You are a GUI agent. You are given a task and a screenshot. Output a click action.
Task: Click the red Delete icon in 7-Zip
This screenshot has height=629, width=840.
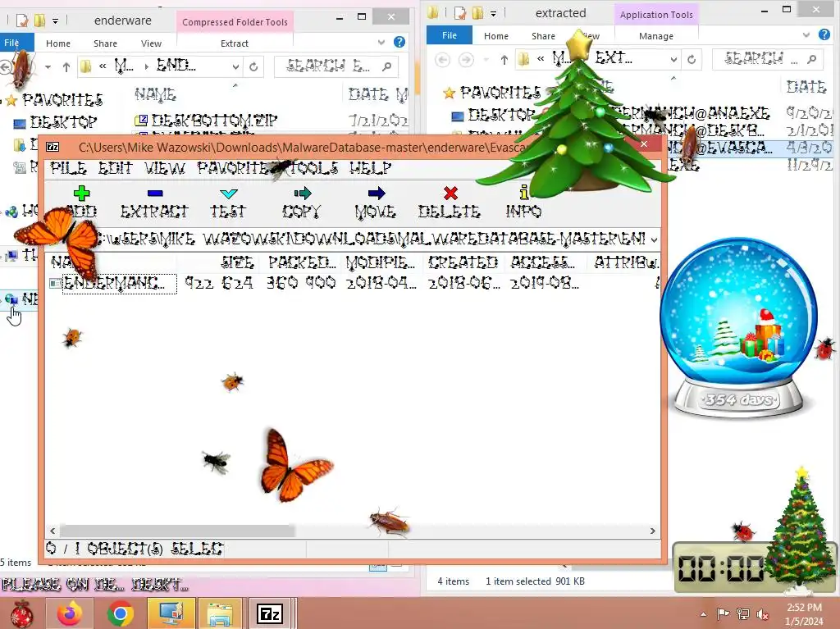450,193
